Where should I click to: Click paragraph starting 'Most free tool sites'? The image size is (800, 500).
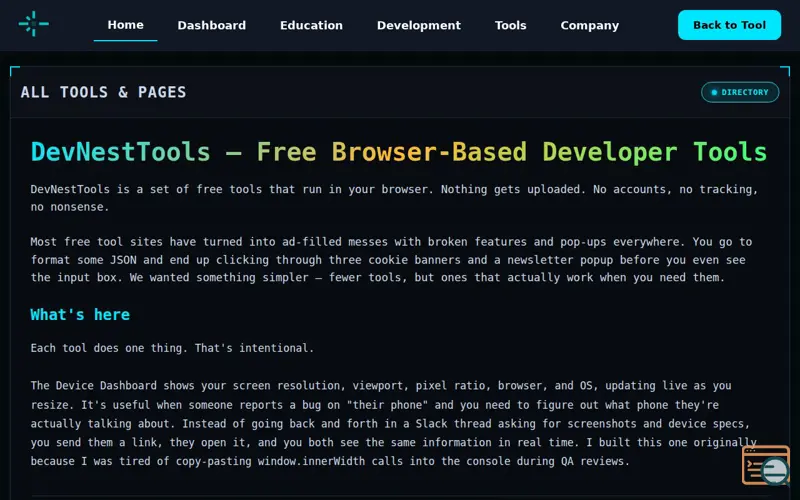tap(391, 260)
